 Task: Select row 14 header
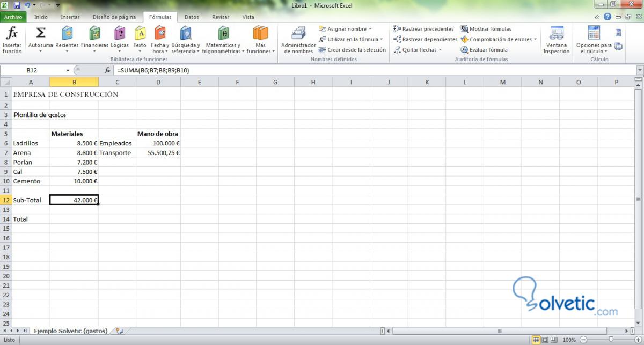(x=6, y=219)
